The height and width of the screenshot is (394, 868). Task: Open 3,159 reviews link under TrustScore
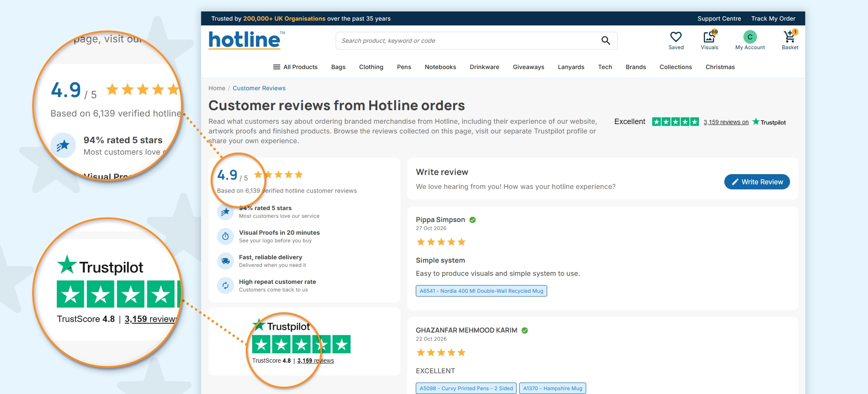tap(315, 361)
